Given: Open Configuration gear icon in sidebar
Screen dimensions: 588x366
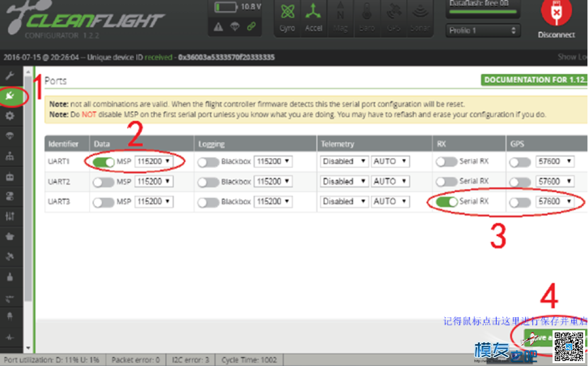Looking at the screenshot, I should point(10,116).
